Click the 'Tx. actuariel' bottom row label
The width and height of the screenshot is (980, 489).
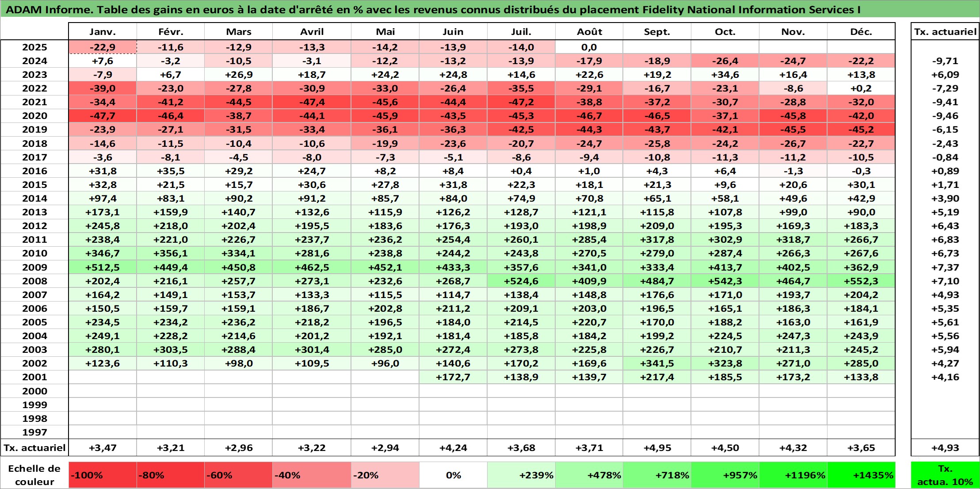click(34, 448)
